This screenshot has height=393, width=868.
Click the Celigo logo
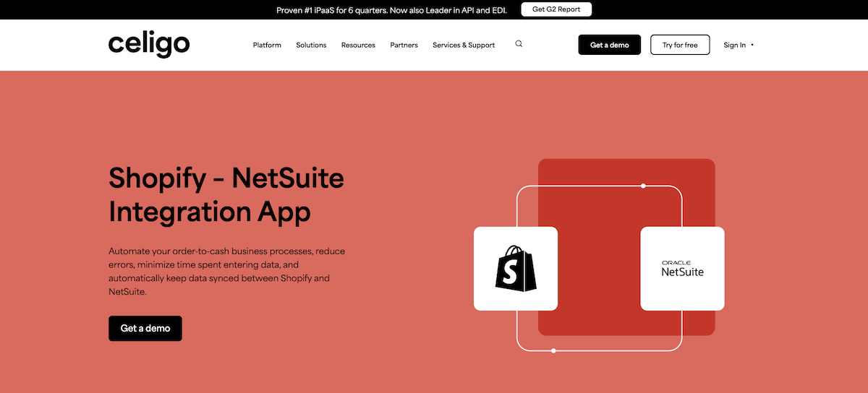point(149,44)
